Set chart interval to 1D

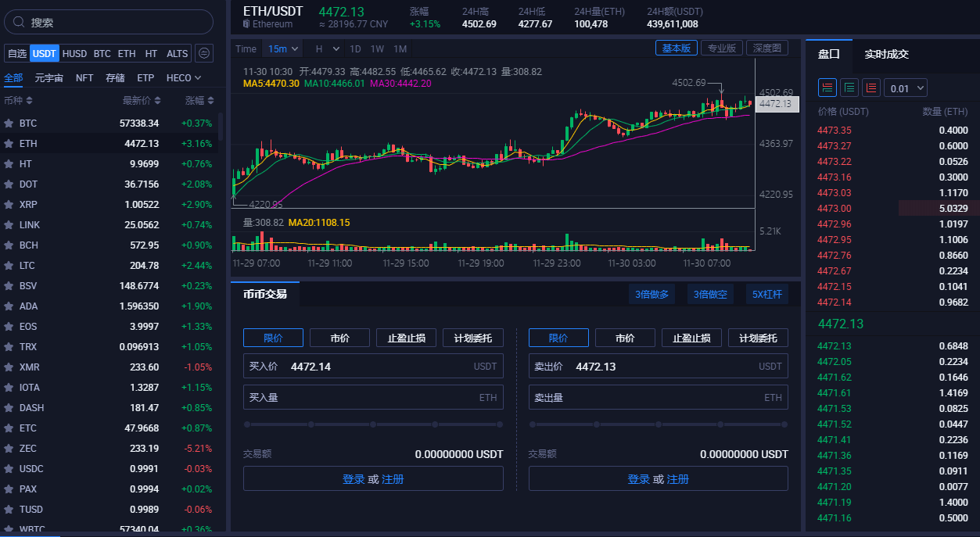[355, 48]
